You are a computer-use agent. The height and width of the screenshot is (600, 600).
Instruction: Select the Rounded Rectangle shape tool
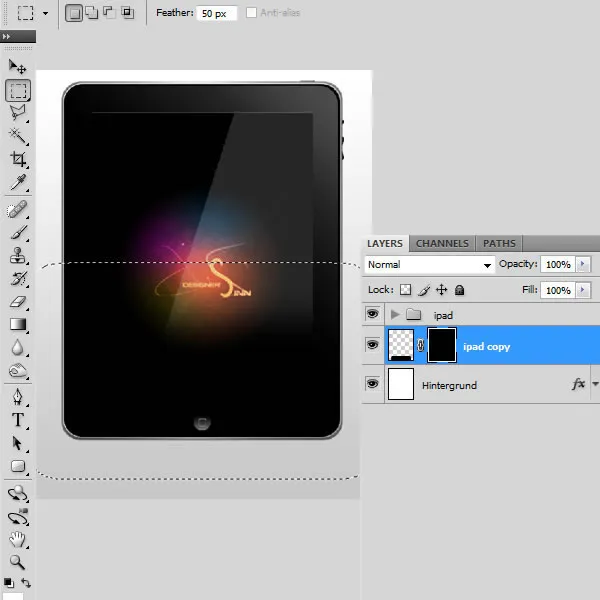[18, 466]
